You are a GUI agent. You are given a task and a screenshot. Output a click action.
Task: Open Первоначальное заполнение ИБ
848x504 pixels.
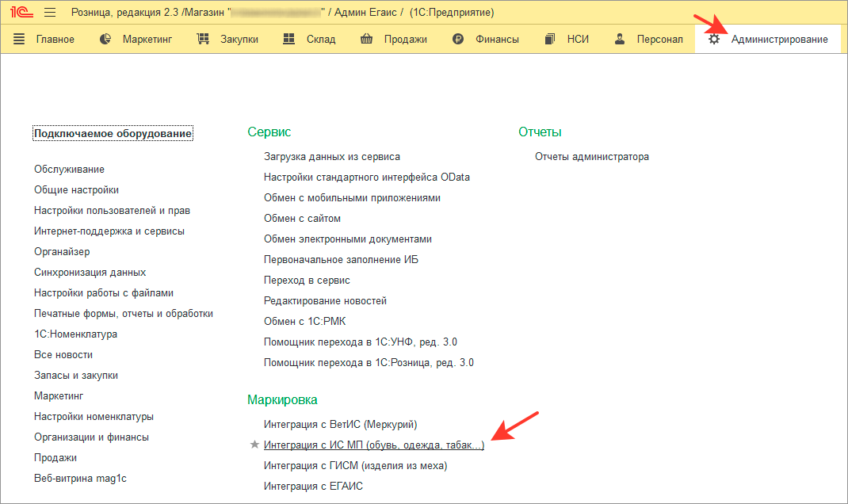click(342, 259)
